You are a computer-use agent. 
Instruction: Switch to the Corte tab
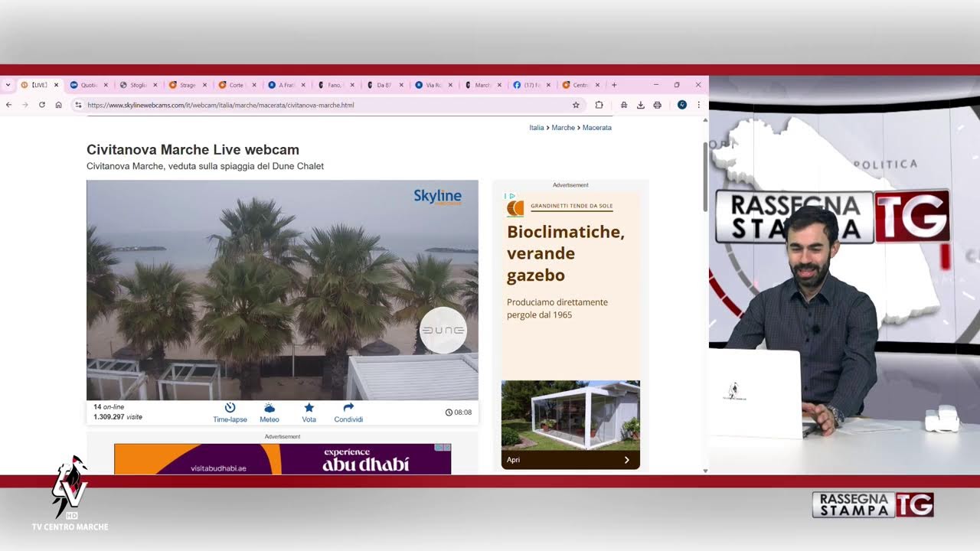pos(237,85)
